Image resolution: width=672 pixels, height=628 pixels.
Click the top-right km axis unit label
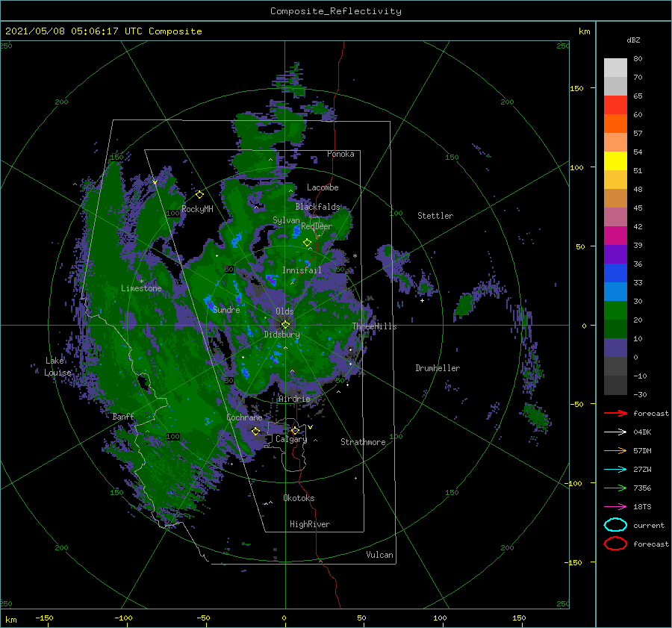(584, 31)
